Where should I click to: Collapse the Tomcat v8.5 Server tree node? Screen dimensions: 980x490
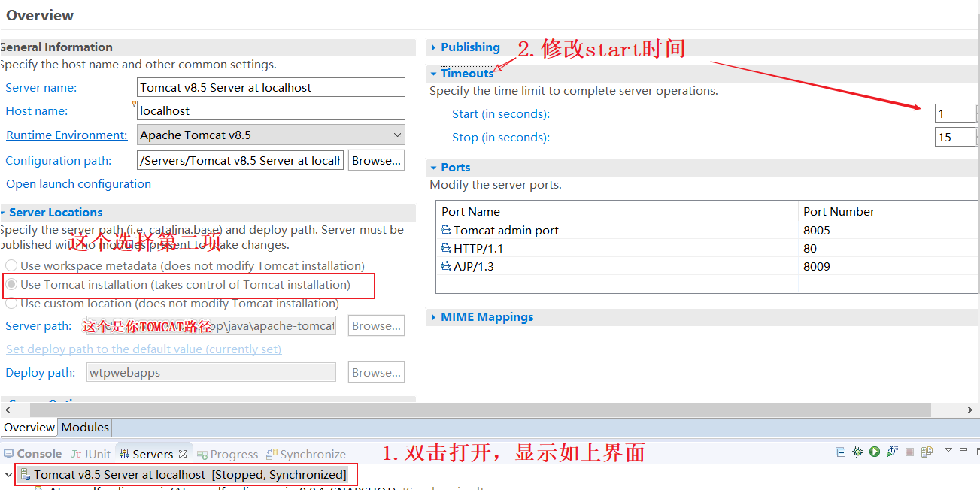pos(8,475)
